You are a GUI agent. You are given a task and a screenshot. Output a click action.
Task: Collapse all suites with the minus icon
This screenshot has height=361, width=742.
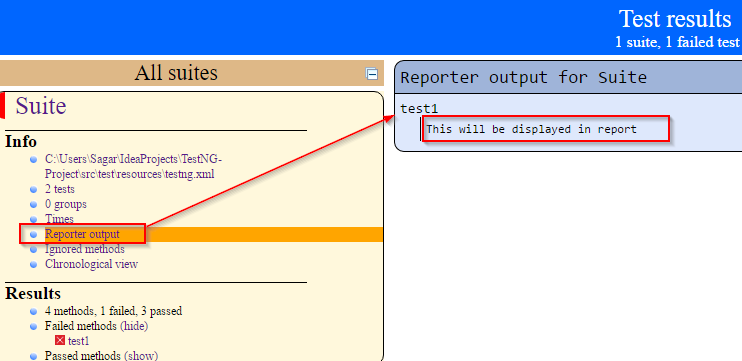(x=372, y=74)
